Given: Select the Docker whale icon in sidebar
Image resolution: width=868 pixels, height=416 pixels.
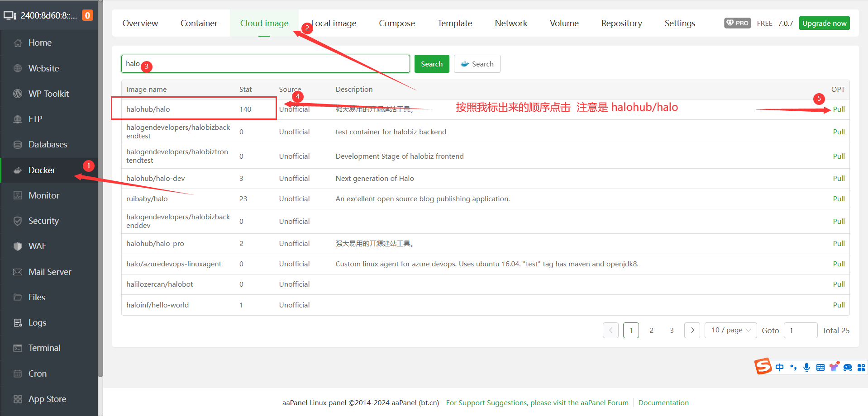Looking at the screenshot, I should 18,170.
